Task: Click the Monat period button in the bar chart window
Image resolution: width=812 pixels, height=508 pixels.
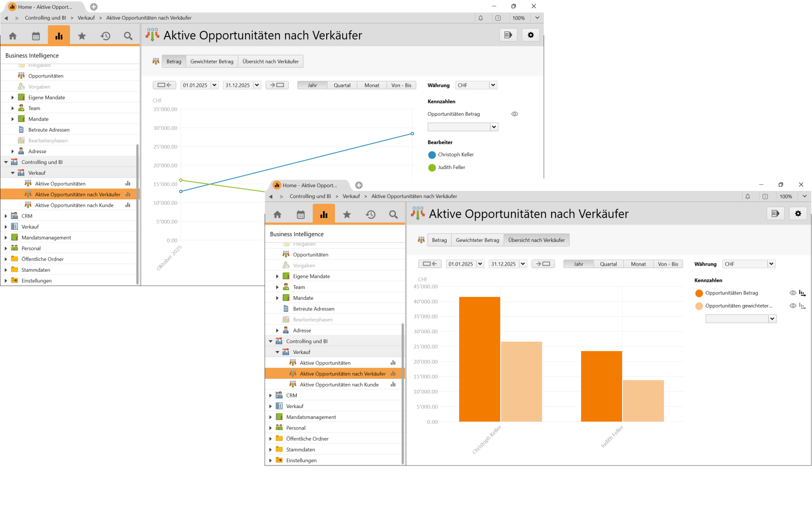Action: 638,264
